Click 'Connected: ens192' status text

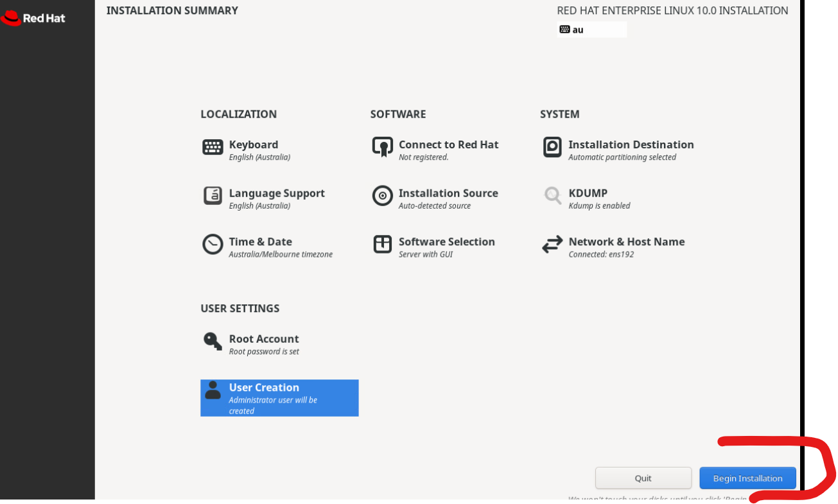point(601,254)
